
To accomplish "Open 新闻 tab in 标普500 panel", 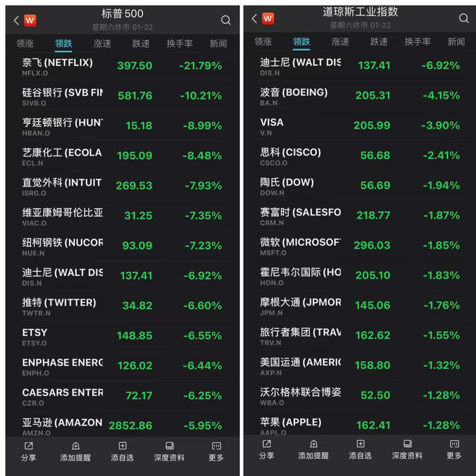I will pos(218,44).
